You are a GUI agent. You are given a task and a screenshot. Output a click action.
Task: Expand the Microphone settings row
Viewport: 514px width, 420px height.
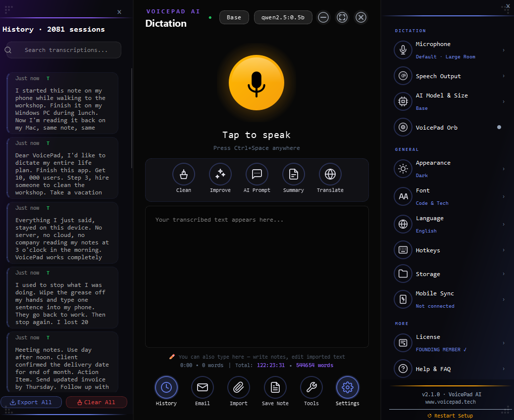point(450,50)
